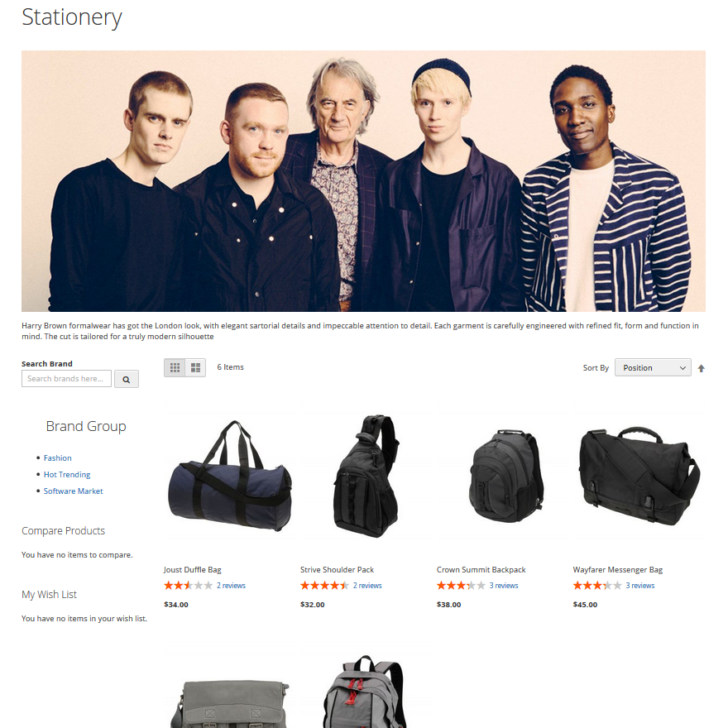The height and width of the screenshot is (728, 728).
Task: Set descending direction with the sort arrow
Action: pos(701,368)
